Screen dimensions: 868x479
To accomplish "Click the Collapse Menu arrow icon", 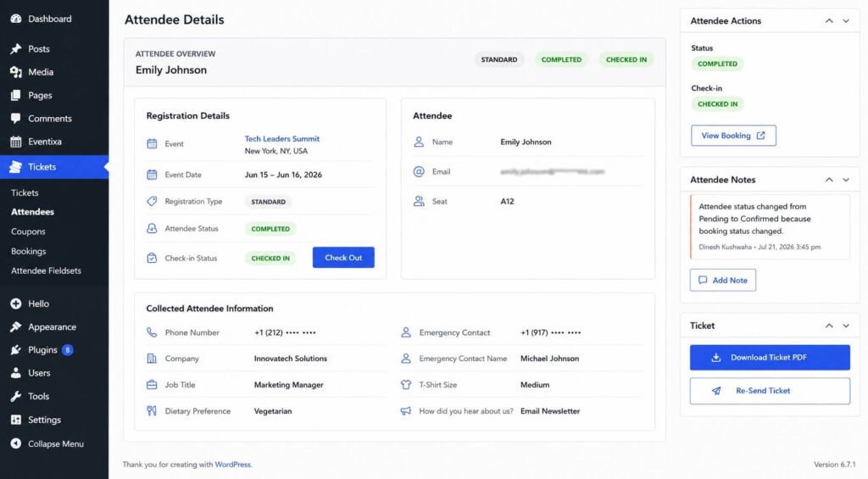I will pos(16,443).
